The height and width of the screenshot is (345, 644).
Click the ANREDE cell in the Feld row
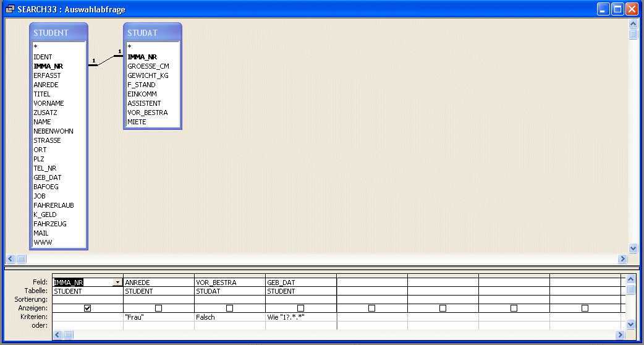pos(159,283)
